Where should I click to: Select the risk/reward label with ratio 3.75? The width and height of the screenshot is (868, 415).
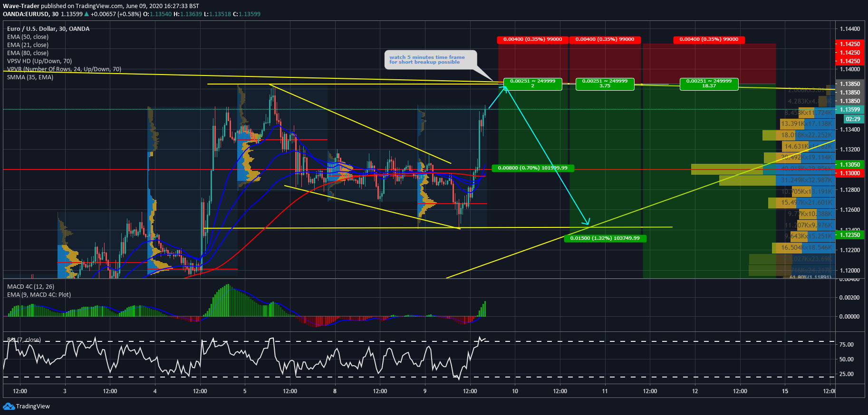605,84
